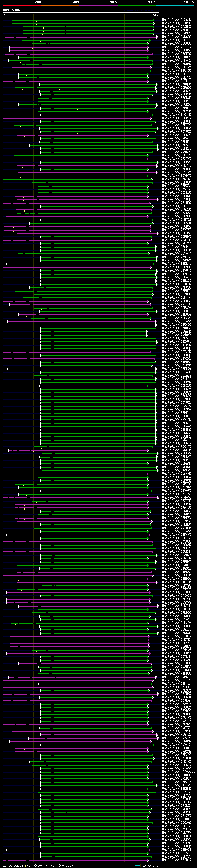
Task: Open hit UniRef100_Q5SHL3
Action: pyautogui.click(x=177, y=30)
